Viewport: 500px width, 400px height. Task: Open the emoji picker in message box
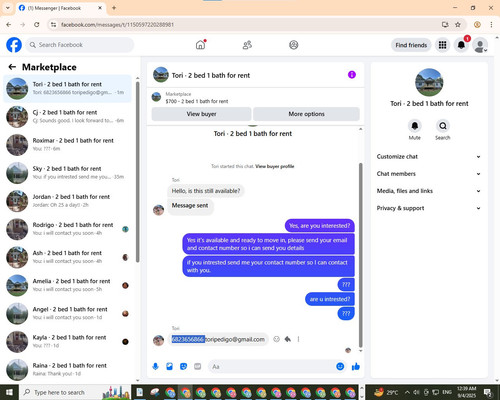click(340, 367)
